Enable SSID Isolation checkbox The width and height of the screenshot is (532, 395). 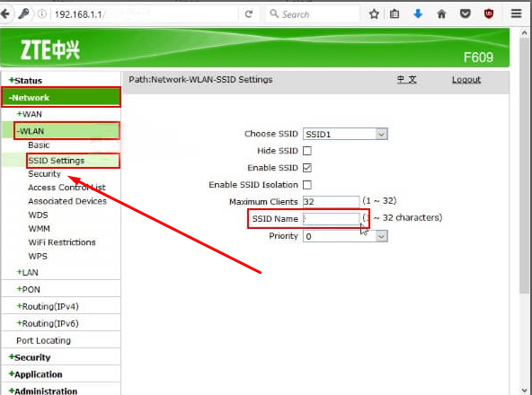pyautogui.click(x=307, y=185)
